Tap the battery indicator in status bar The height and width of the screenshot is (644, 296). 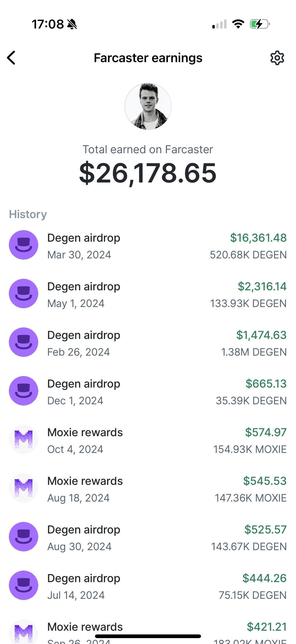[x=260, y=24]
